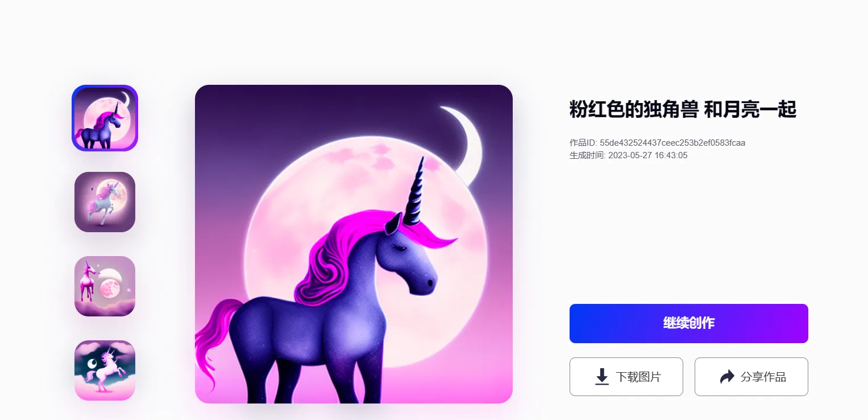Image resolution: width=868 pixels, height=420 pixels.
Task: Choose the pink unicorn with two moons thumbnail
Action: pyautogui.click(x=105, y=286)
